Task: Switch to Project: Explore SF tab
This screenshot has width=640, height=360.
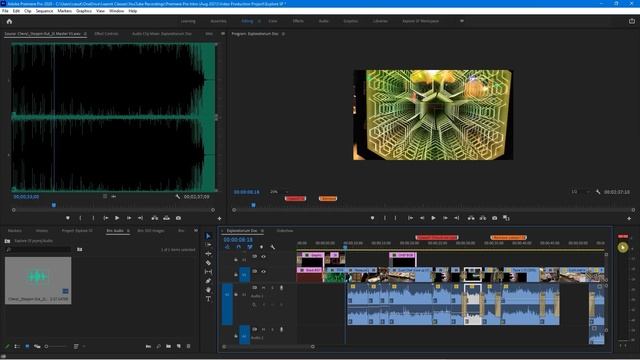Action: [x=77, y=231]
